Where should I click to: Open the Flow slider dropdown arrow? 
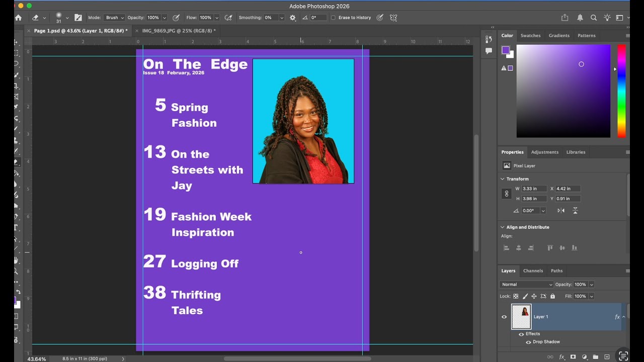pos(217,18)
